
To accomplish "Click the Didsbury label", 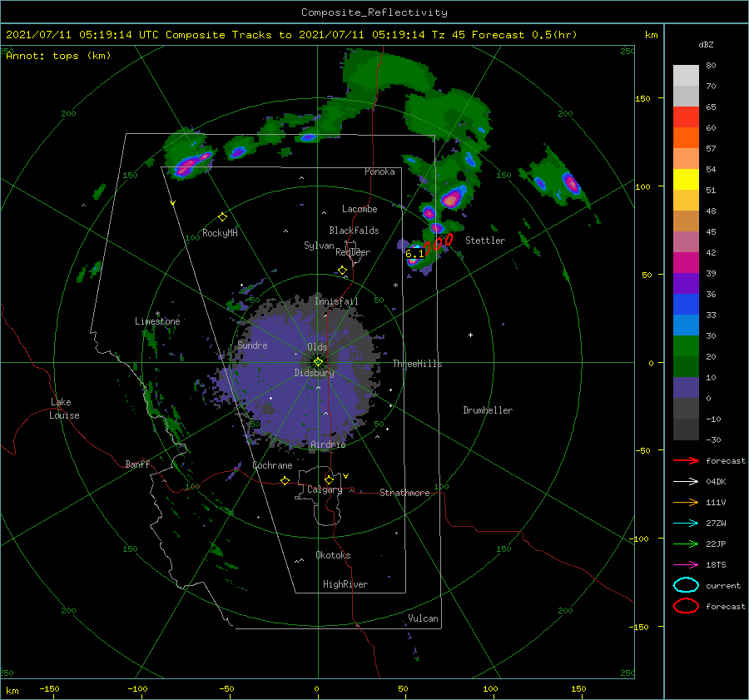I will pos(314,373).
